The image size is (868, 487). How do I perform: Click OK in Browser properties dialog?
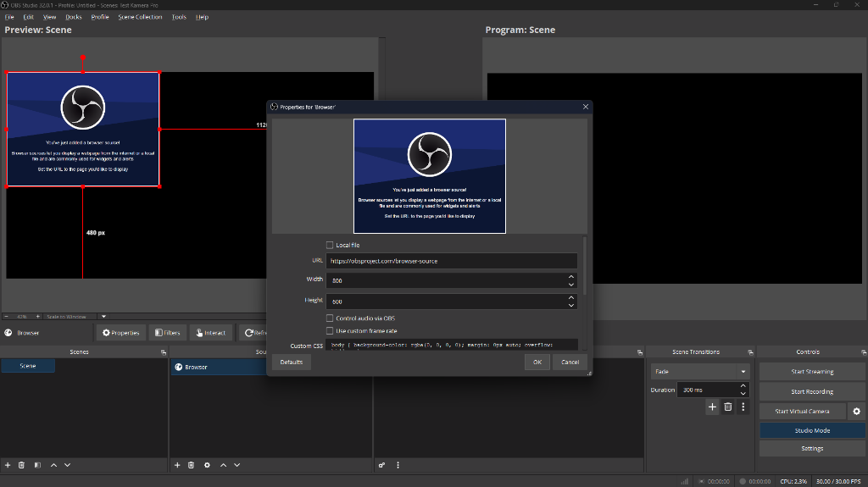click(x=537, y=362)
